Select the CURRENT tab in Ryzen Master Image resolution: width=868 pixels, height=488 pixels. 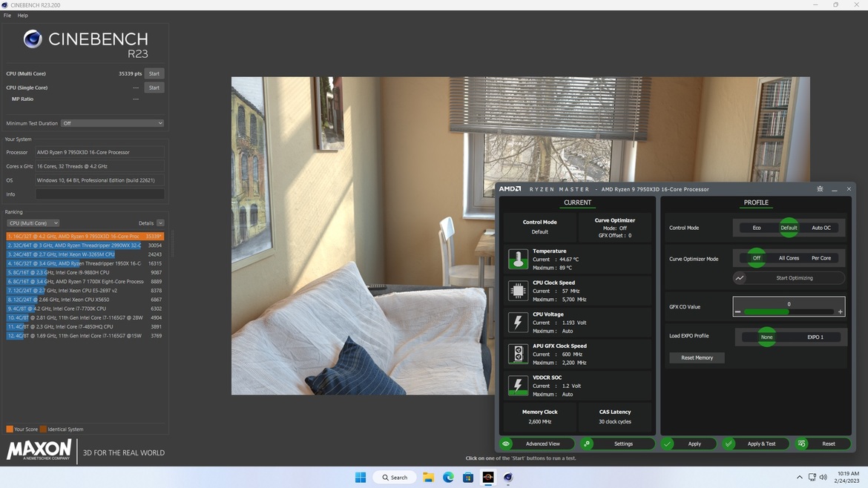click(577, 202)
